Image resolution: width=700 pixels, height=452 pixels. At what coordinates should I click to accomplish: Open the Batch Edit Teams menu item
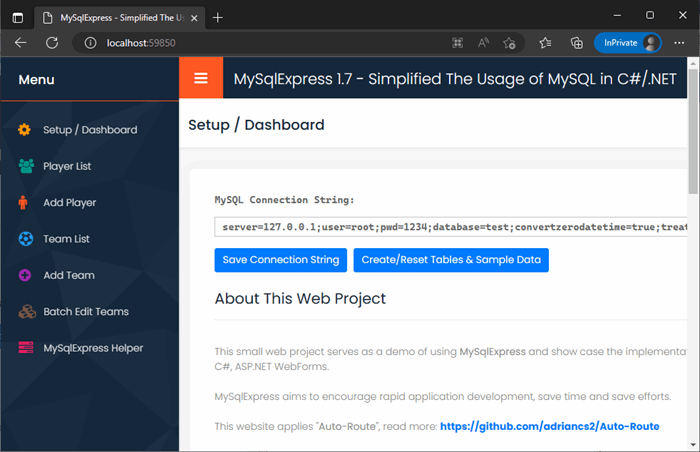click(x=86, y=311)
